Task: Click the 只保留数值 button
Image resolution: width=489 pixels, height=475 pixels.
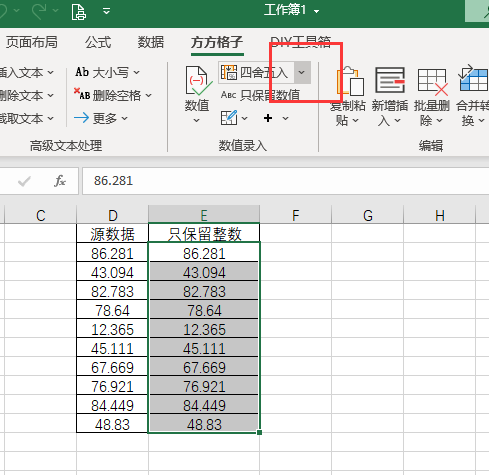Action: (x=260, y=95)
